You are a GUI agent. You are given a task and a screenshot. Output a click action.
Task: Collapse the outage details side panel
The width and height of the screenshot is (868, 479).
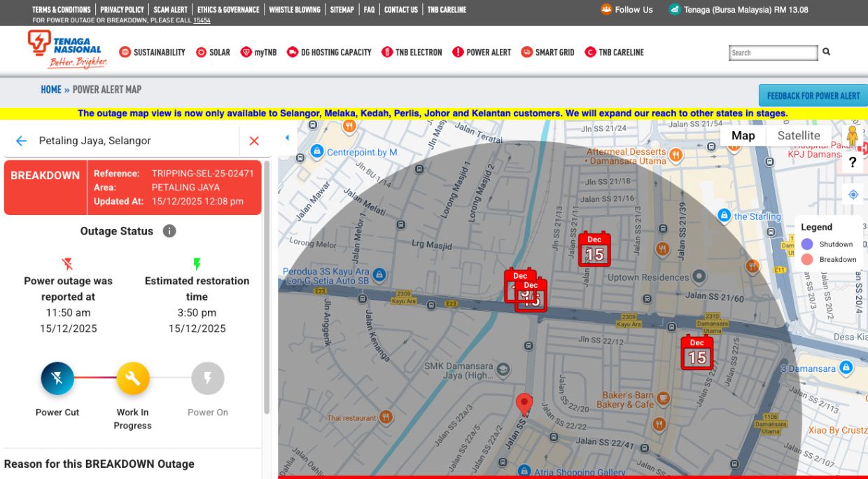287,137
